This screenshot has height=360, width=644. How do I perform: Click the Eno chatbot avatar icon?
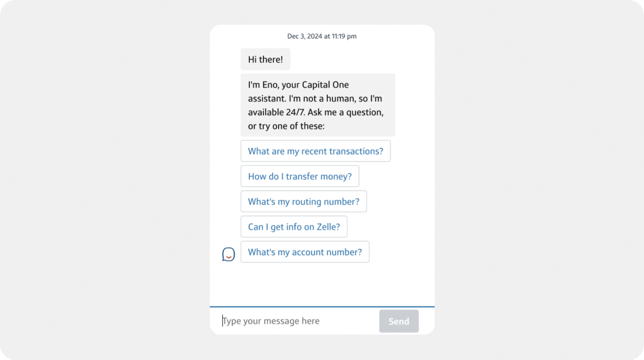coord(228,255)
